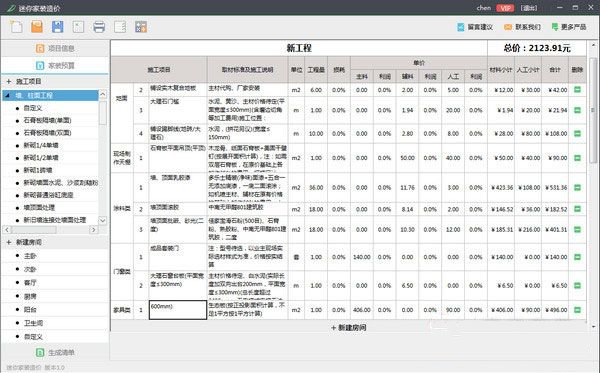Click the 联系我们 envelope icon
Image resolution: width=600 pixels, height=373 pixels.
[508, 27]
